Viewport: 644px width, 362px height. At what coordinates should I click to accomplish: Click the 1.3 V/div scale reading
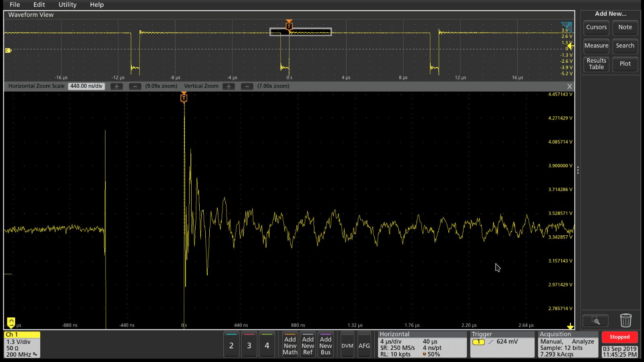(19, 341)
